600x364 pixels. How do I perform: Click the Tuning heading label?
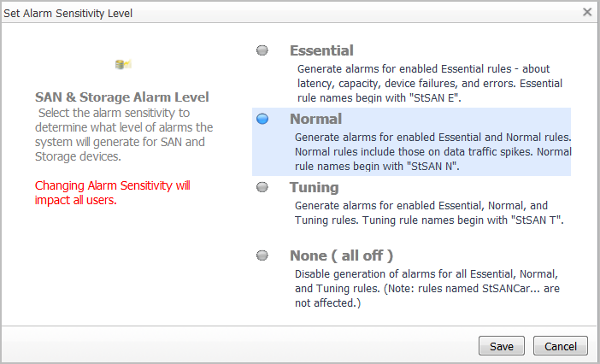[315, 187]
